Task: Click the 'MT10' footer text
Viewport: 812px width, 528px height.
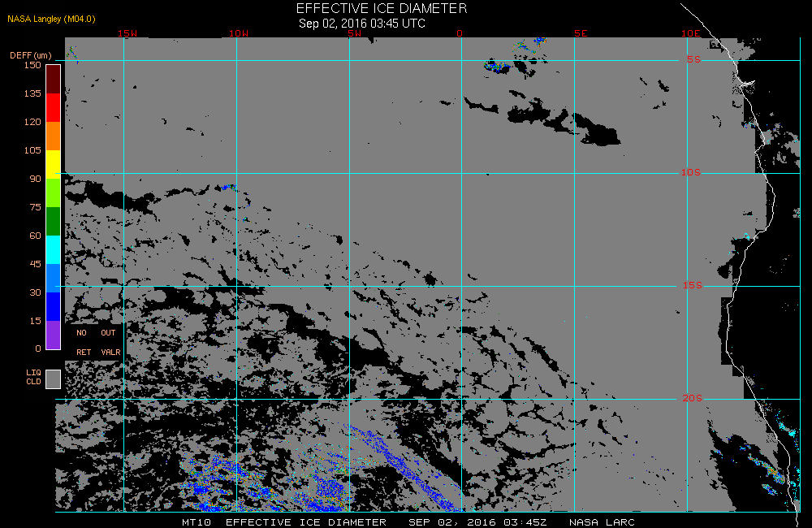Action: [197, 522]
